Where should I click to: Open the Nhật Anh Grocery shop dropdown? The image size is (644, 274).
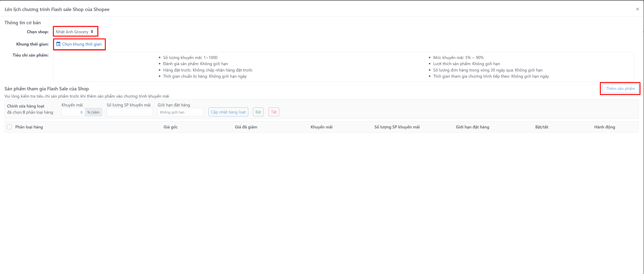75,32
